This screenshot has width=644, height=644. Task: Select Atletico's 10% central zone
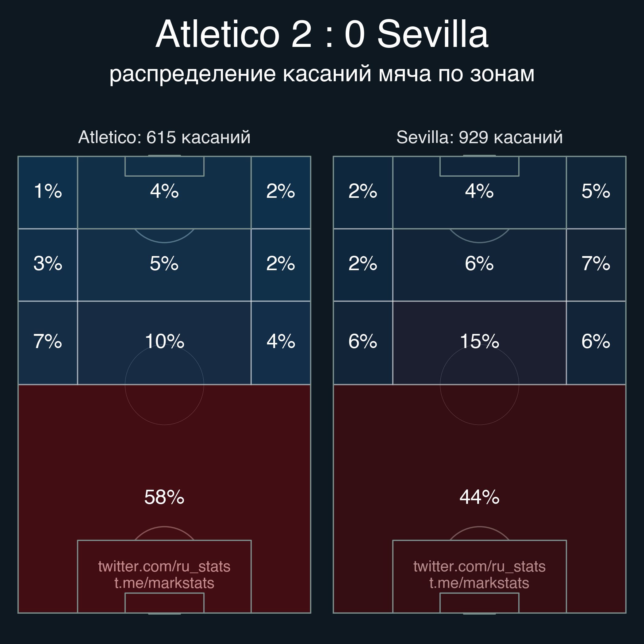click(x=164, y=343)
